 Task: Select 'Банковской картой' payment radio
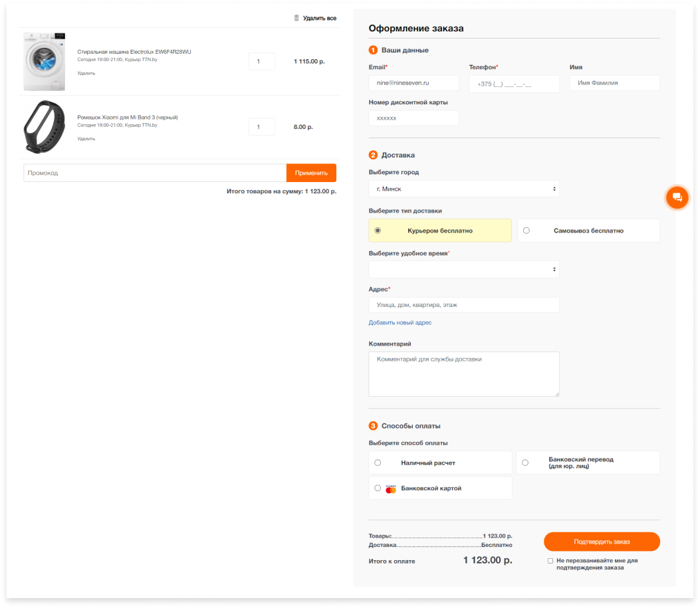click(x=378, y=488)
